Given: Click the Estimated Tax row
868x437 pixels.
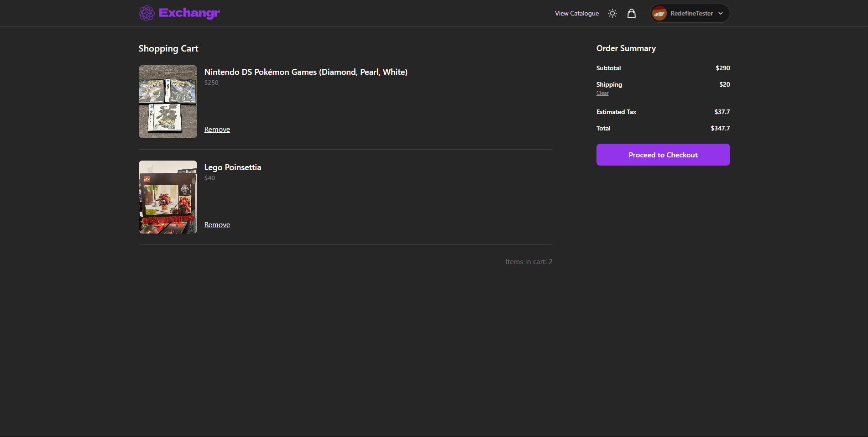Looking at the screenshot, I should 616,112.
